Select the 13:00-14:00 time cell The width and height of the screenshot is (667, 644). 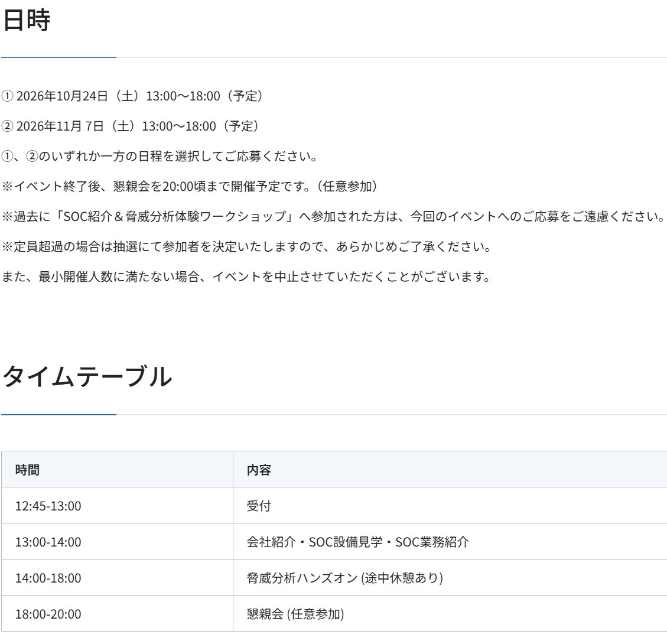117,542
